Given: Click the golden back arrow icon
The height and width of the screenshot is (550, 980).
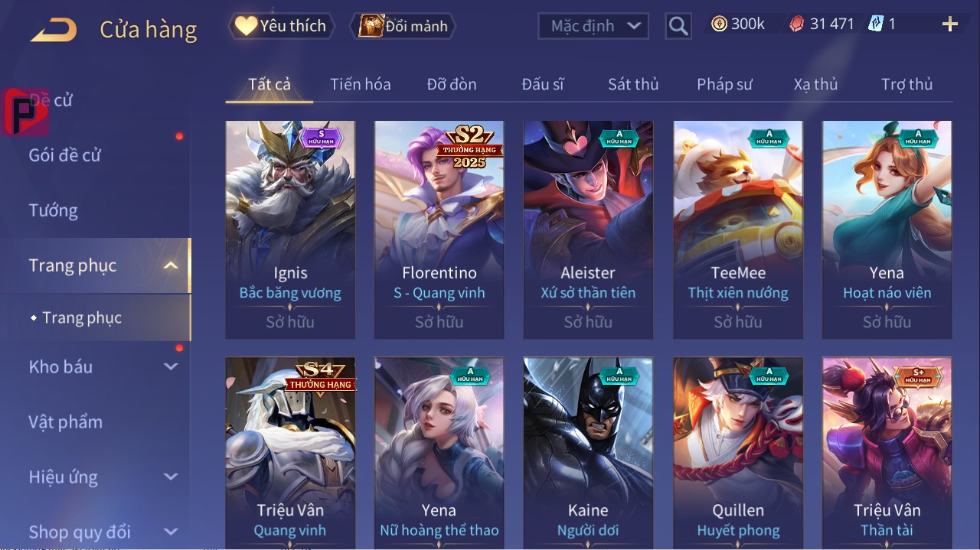Looking at the screenshot, I should pos(54,30).
